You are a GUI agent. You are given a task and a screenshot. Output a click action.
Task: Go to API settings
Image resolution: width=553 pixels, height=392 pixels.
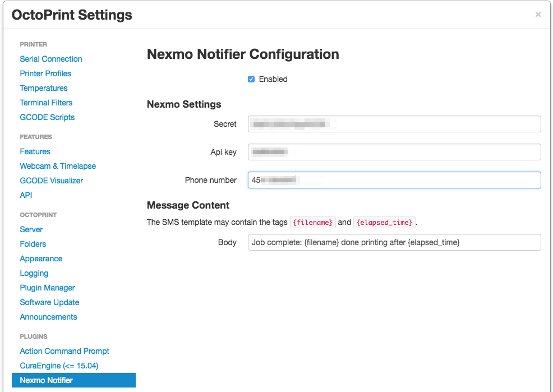(x=26, y=195)
